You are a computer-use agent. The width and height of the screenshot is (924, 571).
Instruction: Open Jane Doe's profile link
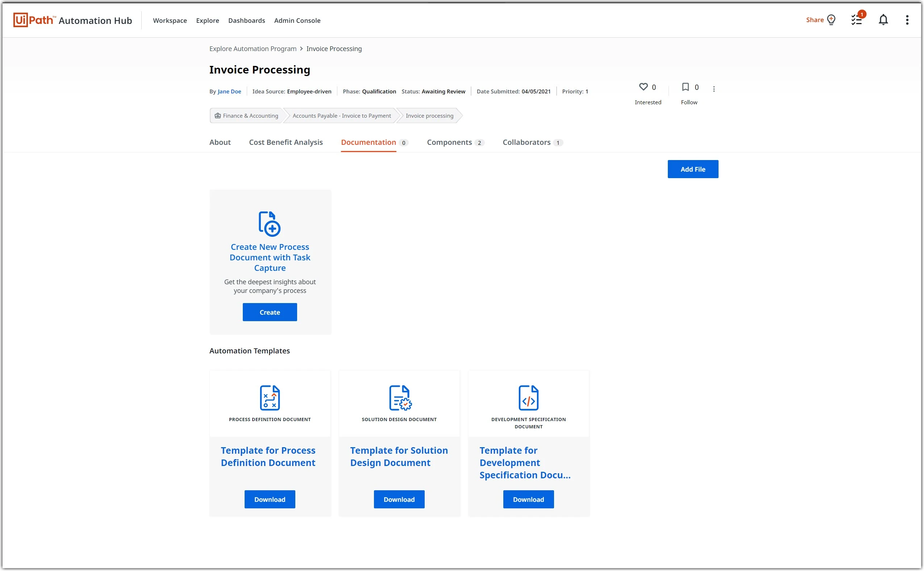[229, 91]
